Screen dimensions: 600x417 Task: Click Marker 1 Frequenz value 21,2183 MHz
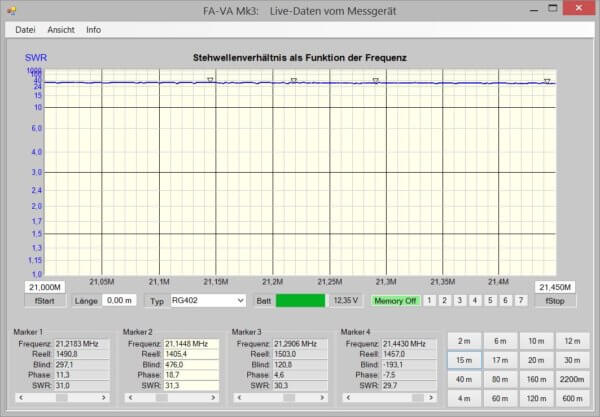[82, 344]
